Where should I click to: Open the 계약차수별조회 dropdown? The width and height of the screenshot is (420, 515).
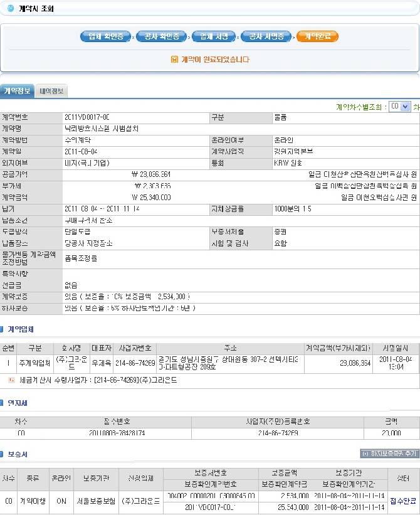pos(399,107)
